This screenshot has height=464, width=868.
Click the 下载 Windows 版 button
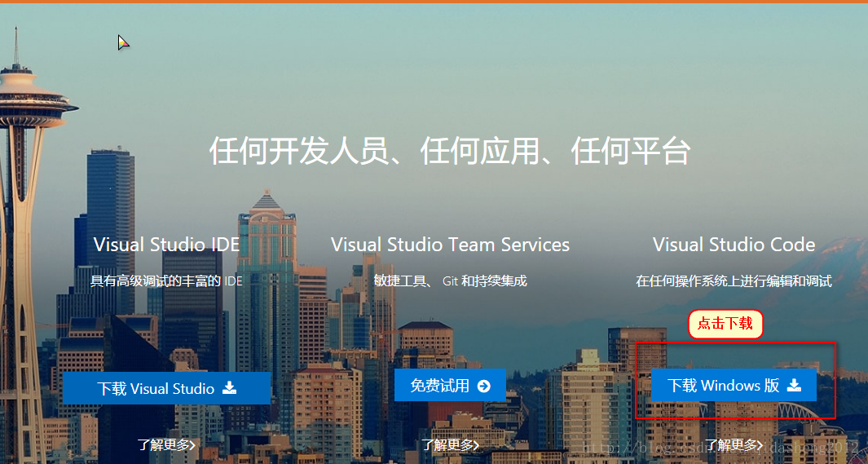(x=734, y=385)
